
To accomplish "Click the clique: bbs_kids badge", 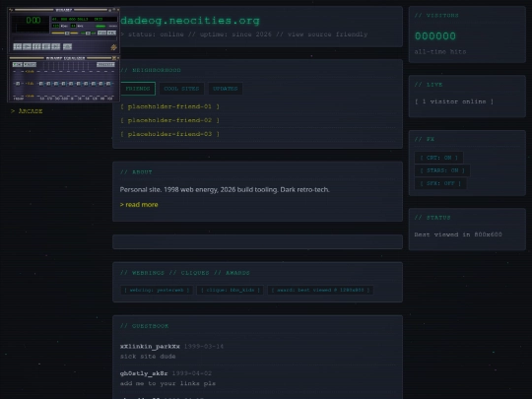I will [230, 290].
